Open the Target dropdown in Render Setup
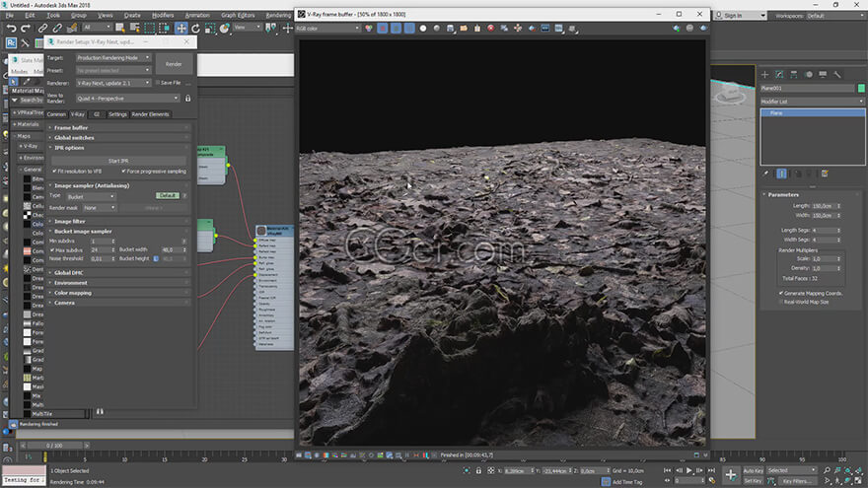The height and width of the screenshot is (488, 868). pos(112,57)
